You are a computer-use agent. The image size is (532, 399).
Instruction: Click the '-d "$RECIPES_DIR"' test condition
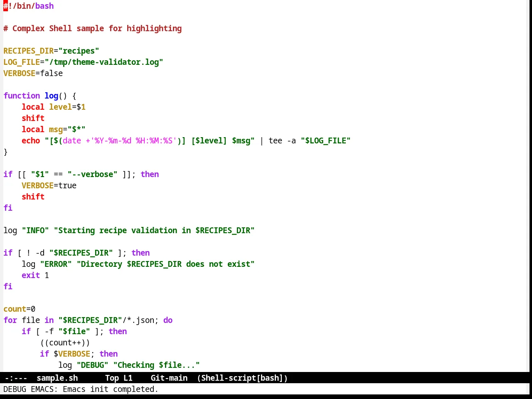click(x=74, y=253)
